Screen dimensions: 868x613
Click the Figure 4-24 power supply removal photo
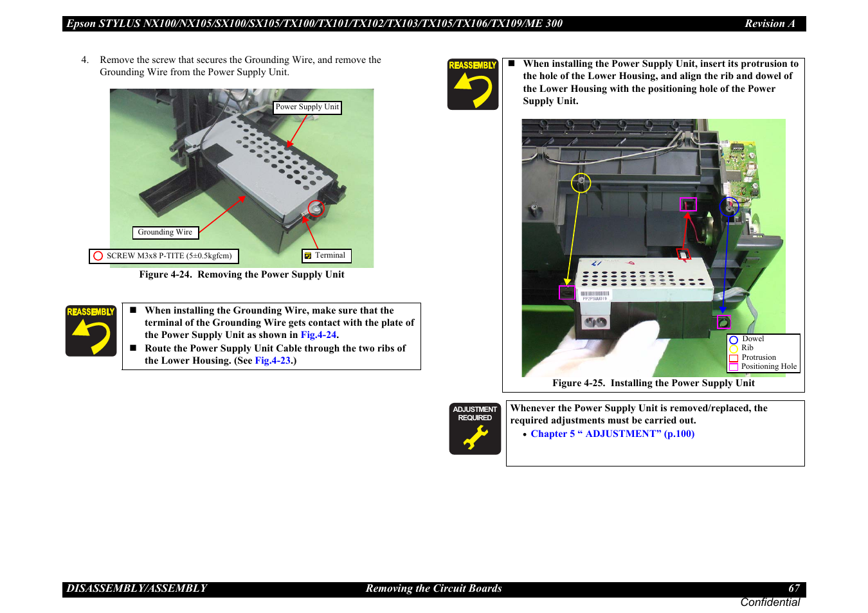point(242,178)
